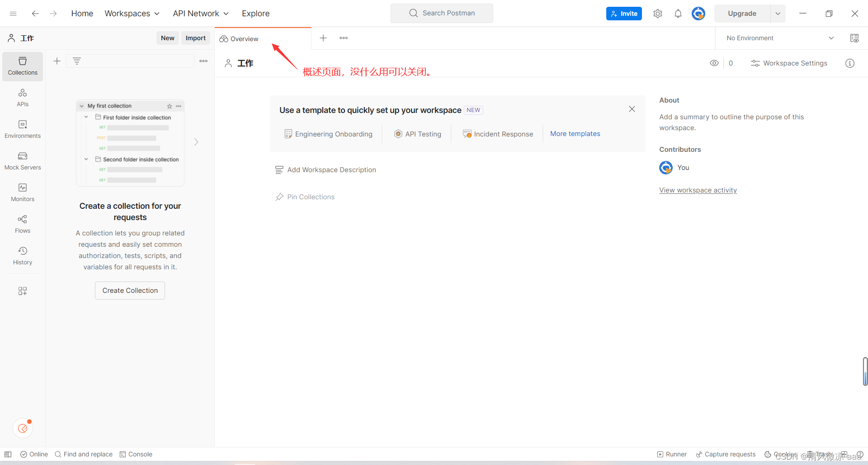Click the hamburger menu icon
Image resolution: width=868 pixels, height=465 pixels.
[x=13, y=14]
